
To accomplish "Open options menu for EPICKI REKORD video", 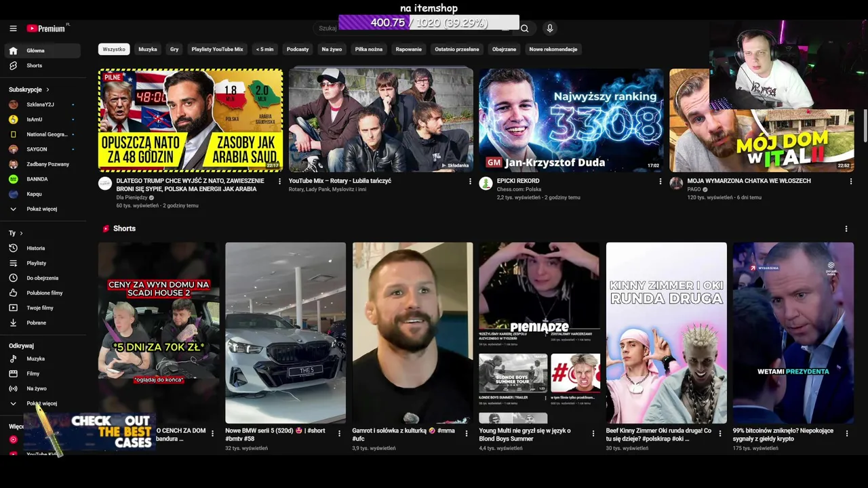I will click(x=660, y=182).
